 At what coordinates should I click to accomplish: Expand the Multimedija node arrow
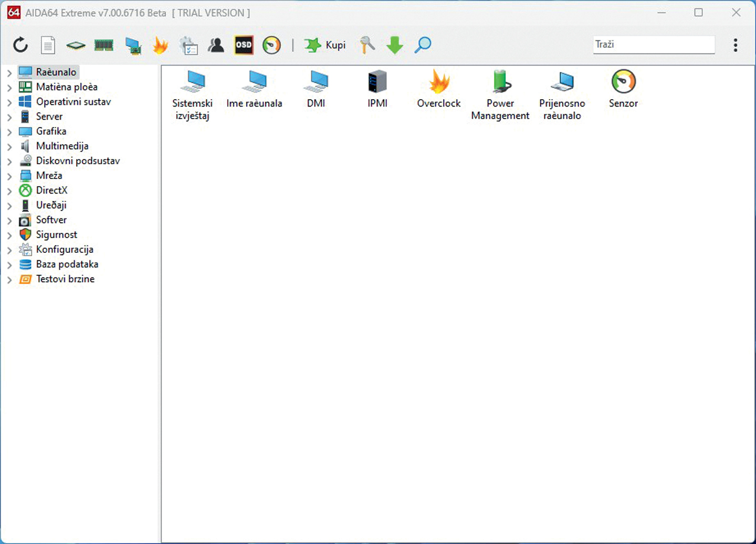pyautogui.click(x=9, y=147)
